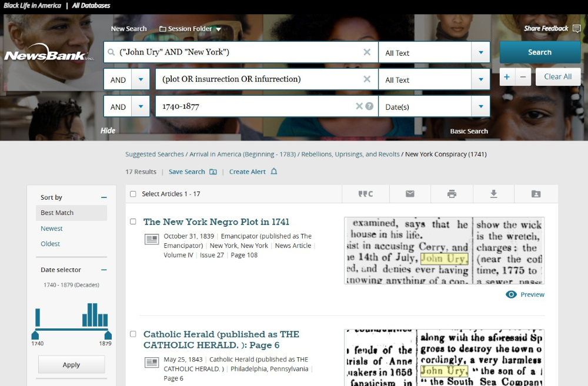Sort results by Oldest
The width and height of the screenshot is (588, 386).
[51, 243]
